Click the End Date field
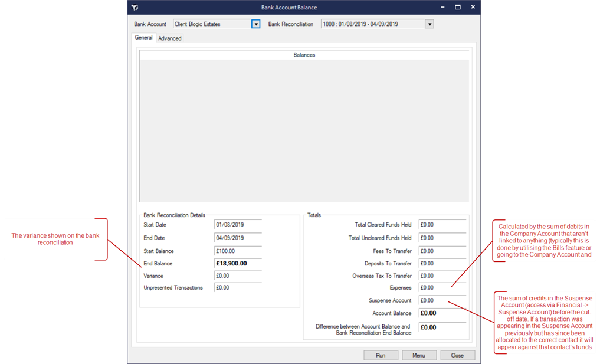 click(238, 238)
